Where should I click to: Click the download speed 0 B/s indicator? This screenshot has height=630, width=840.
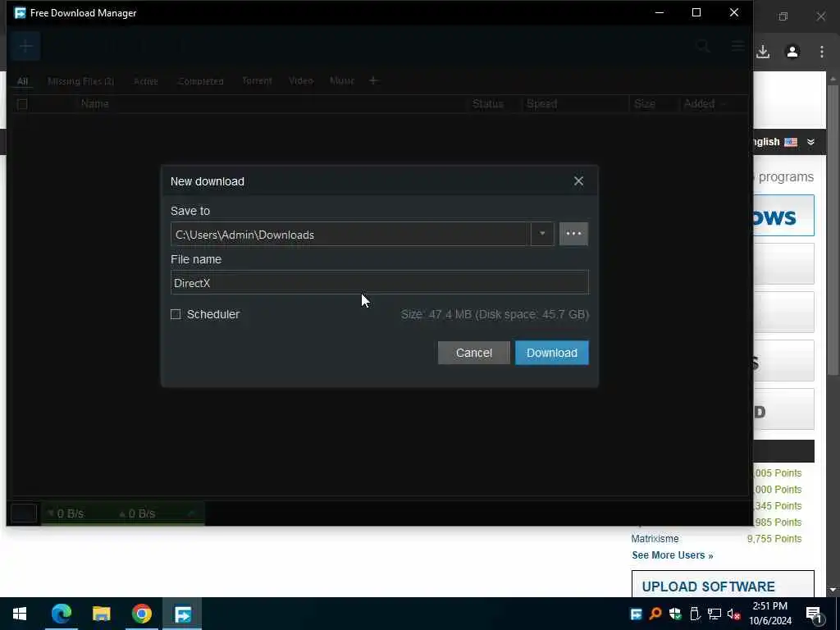66,514
